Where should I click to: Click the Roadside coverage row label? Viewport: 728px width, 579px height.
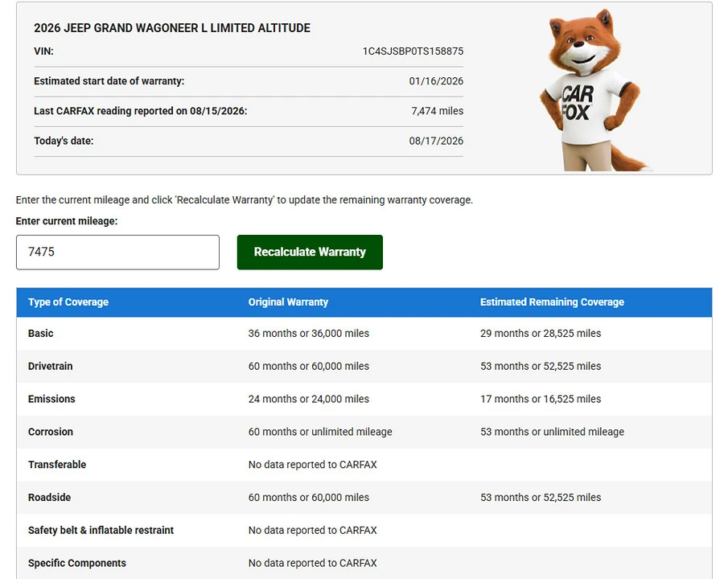pyautogui.click(x=49, y=498)
